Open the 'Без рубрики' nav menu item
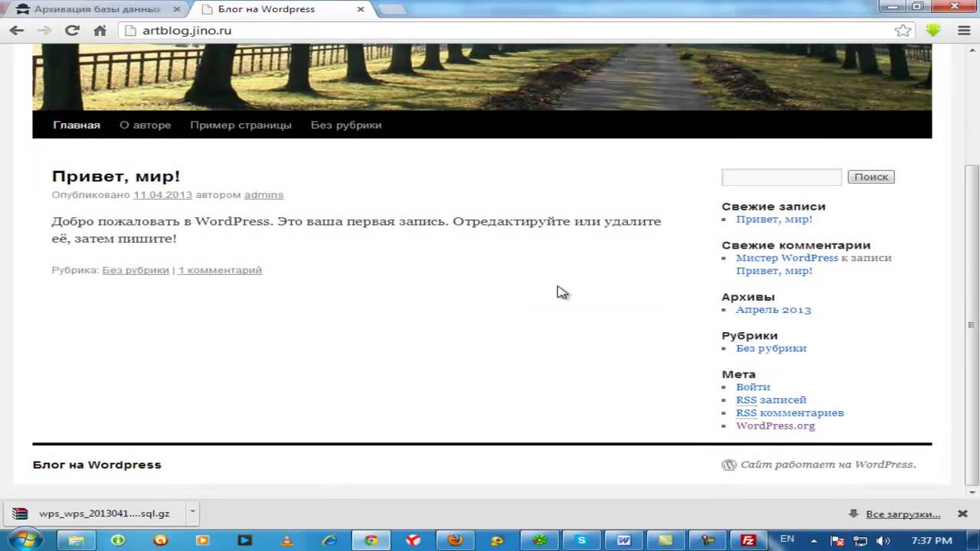The height and width of the screenshot is (551, 980). [x=346, y=125]
